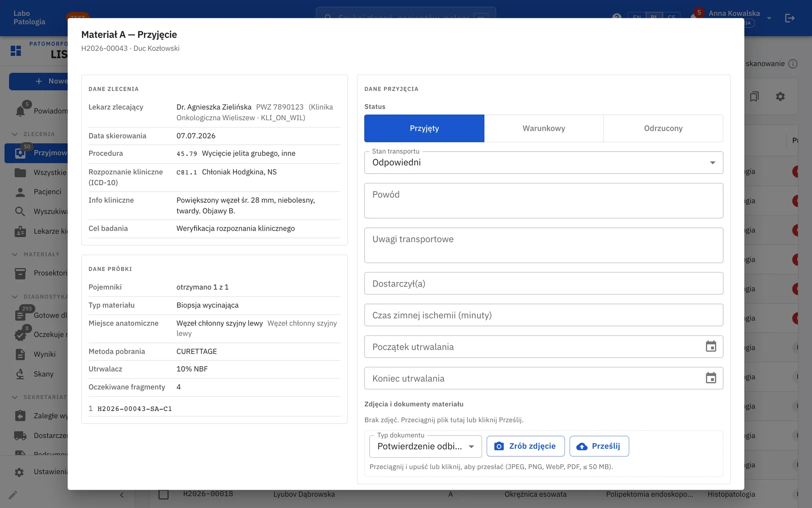Open Prosektorium sidebar item
Screen dimensions: 812x508
click(36, 273)
